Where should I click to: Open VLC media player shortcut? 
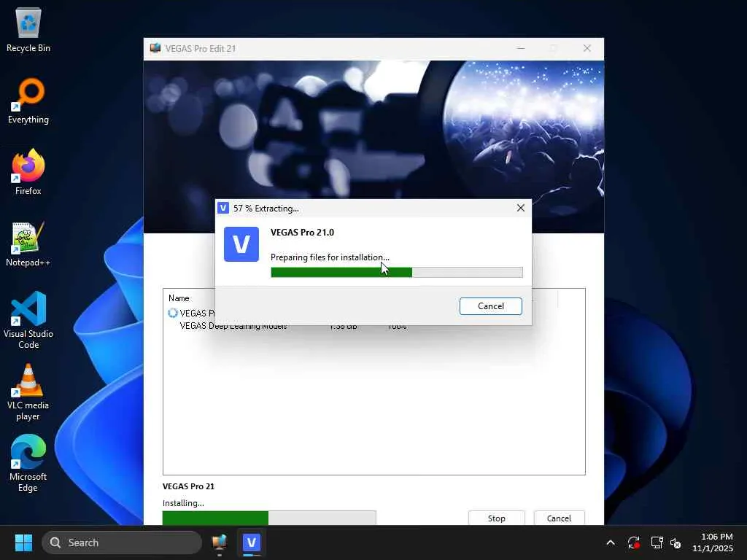(x=28, y=392)
